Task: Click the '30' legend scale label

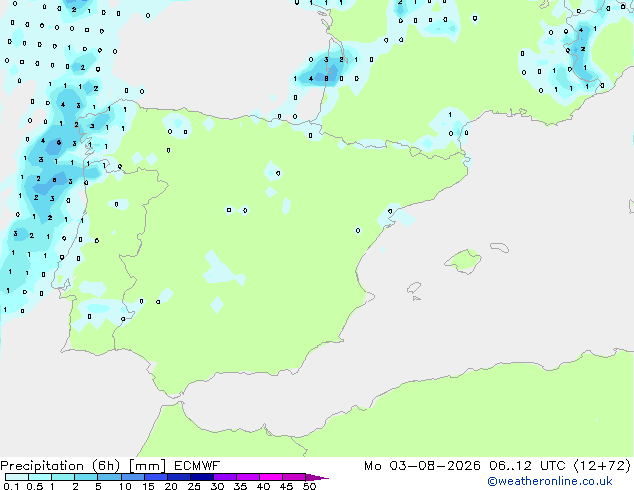Action: click(217, 486)
